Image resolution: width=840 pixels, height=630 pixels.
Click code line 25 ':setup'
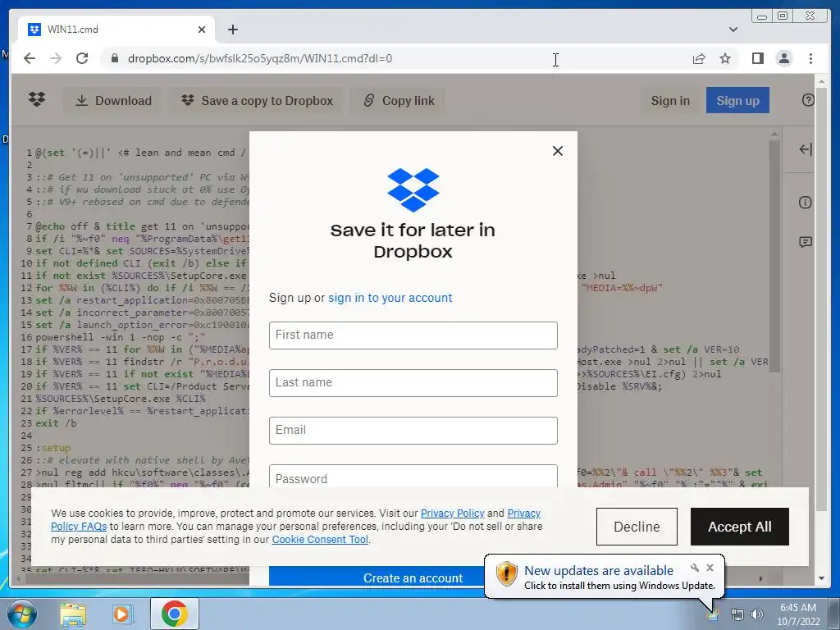53,448
